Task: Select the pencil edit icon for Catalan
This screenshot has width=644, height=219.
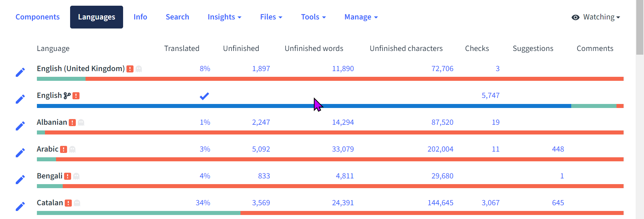Action: point(20,206)
